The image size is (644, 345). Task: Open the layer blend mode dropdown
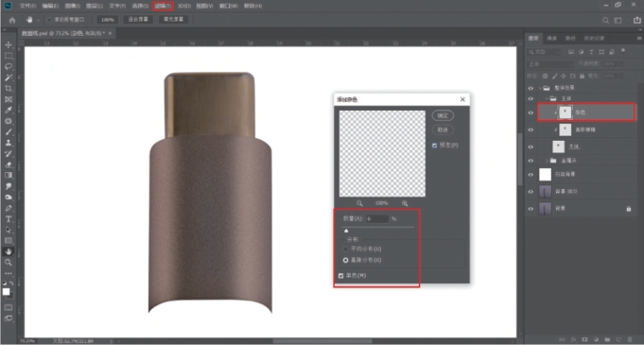point(550,64)
